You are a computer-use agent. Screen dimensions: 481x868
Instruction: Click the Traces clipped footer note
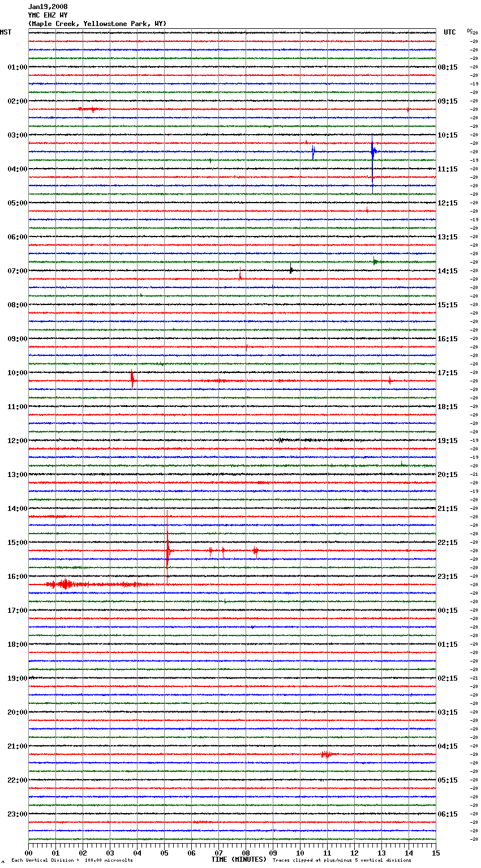click(x=342, y=860)
